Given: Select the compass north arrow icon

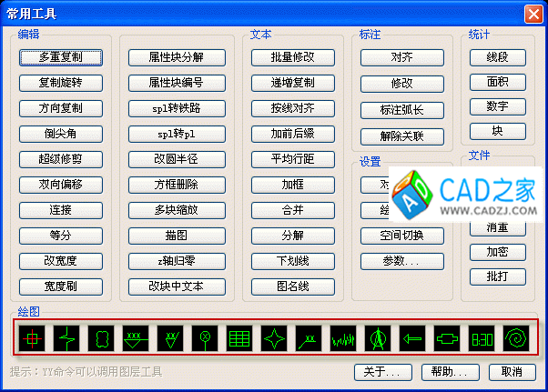Looking at the screenshot, I should pyautogui.click(x=378, y=339).
